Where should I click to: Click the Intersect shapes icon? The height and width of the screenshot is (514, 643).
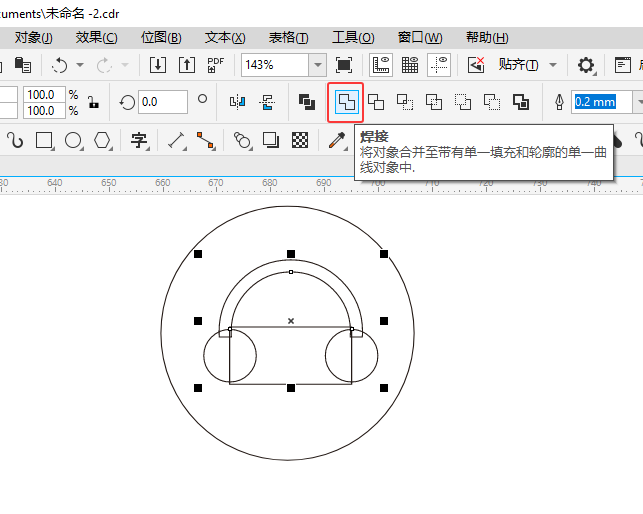point(405,102)
